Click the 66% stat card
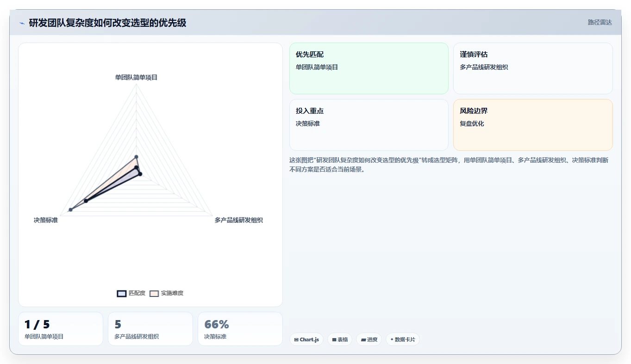The image size is (631, 364). tap(240, 329)
